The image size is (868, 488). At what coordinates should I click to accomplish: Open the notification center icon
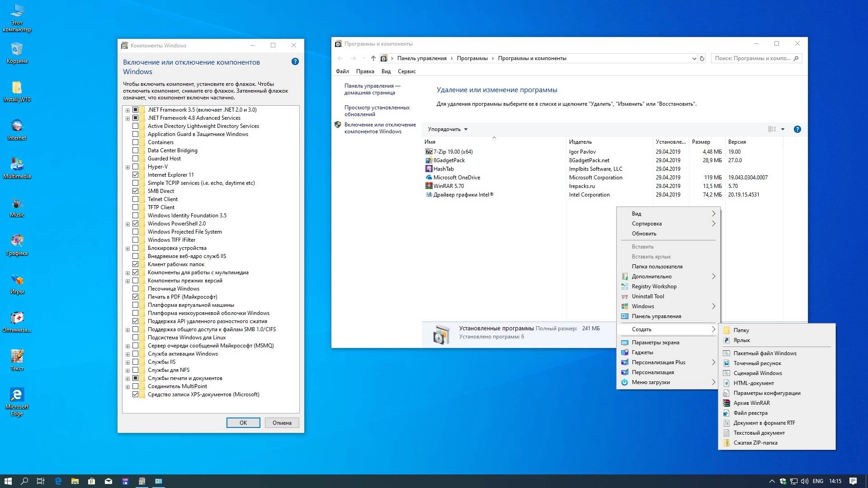(x=853, y=481)
